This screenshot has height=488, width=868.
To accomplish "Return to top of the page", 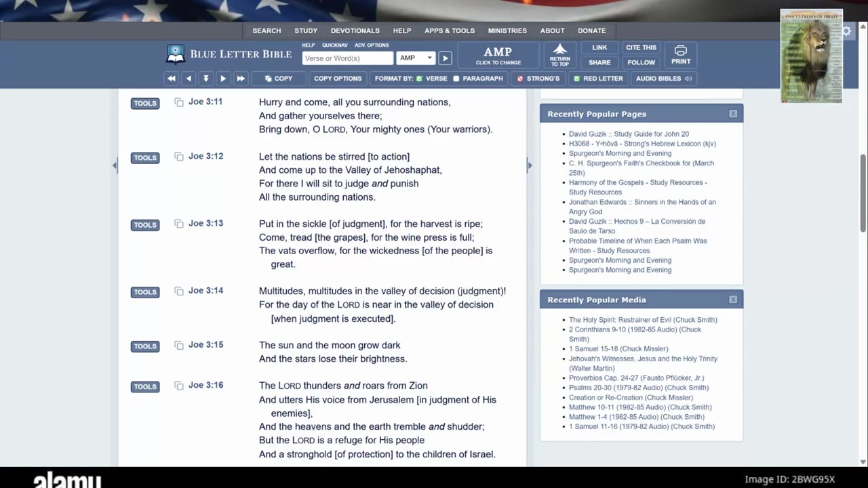I will (560, 55).
